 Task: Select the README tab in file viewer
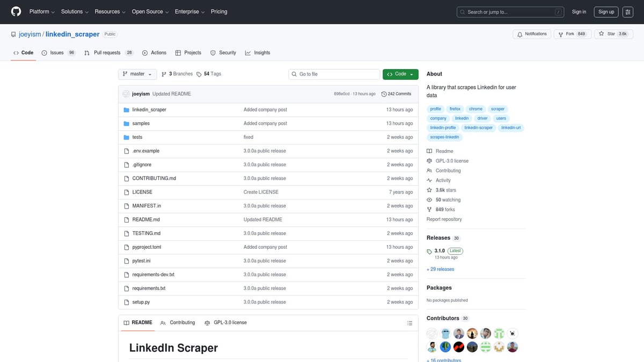pos(138,323)
